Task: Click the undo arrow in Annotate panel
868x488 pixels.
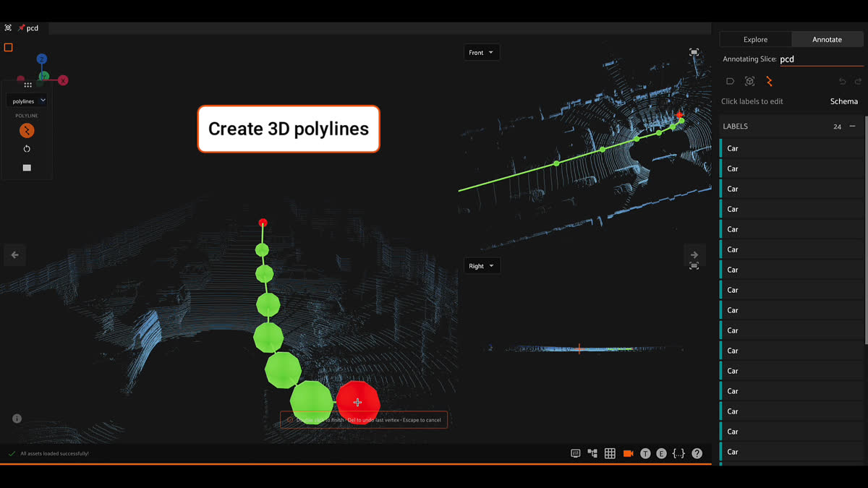Action: (x=842, y=82)
